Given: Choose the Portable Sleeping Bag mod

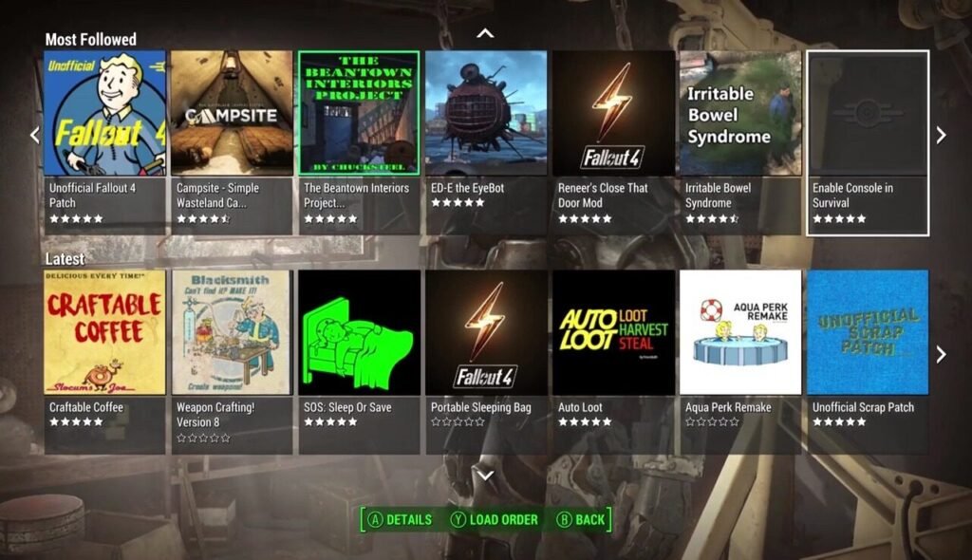Looking at the screenshot, I should click(x=486, y=362).
